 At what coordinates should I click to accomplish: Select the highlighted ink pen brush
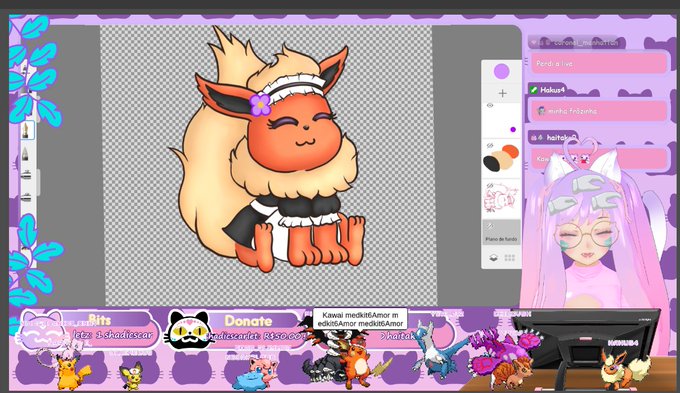point(26,131)
